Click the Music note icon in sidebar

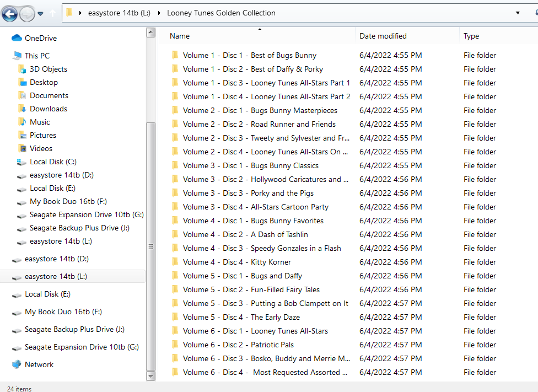[22, 122]
